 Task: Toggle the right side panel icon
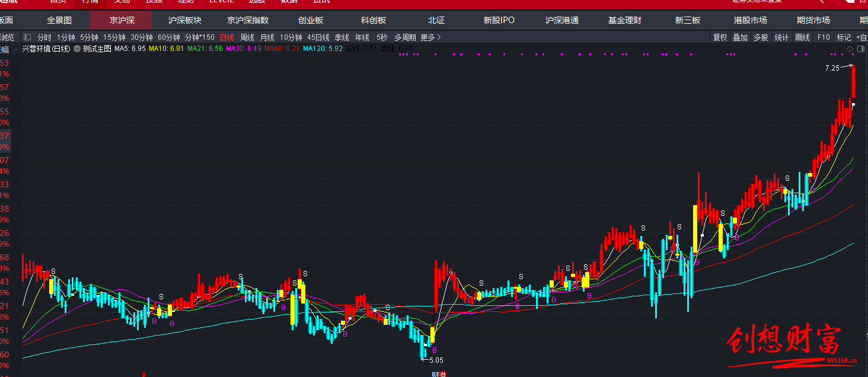tap(860, 49)
